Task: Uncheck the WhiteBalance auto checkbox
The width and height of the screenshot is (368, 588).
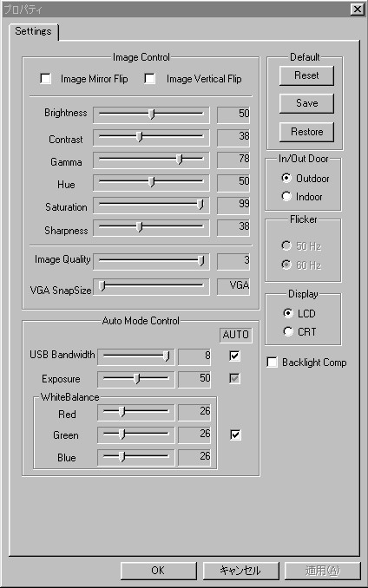Action: 235,435
